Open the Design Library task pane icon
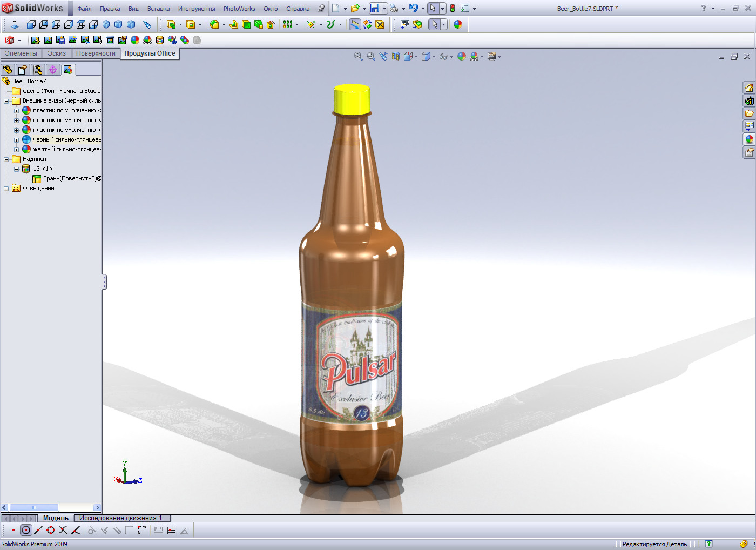The width and height of the screenshot is (756, 550). coord(749,100)
